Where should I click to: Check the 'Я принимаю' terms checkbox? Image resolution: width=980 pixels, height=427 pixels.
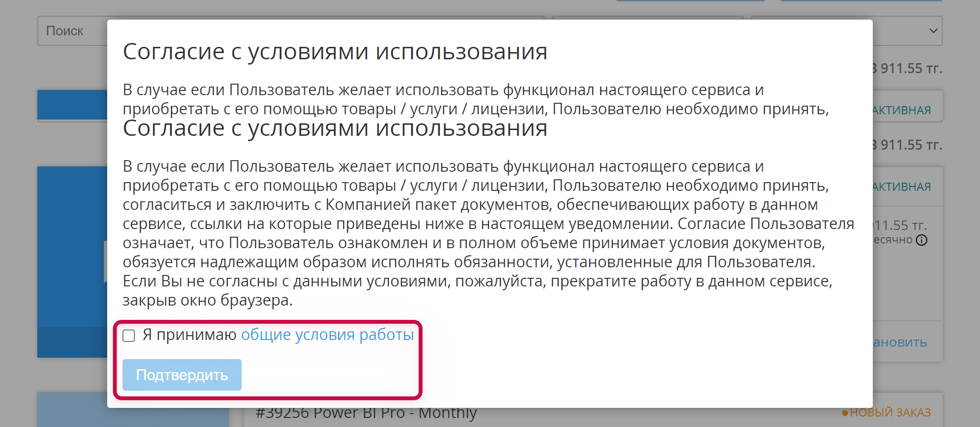[129, 336]
